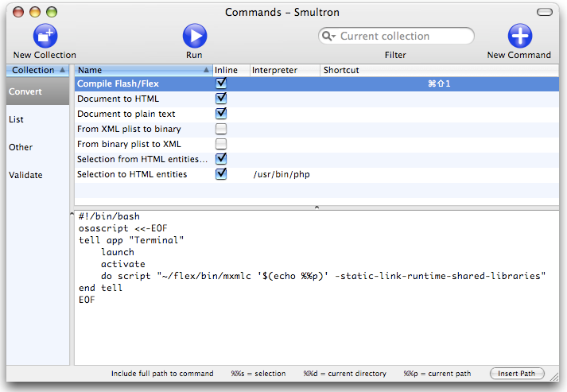This screenshot has width=567, height=392.
Task: Toggle Inline checkbox for Document to HTML
Action: pyautogui.click(x=221, y=99)
